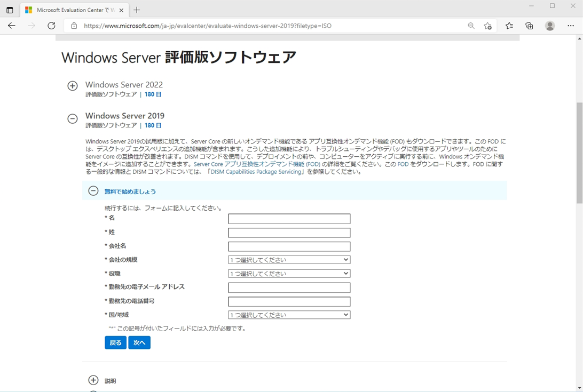583x392 pixels.
Task: Click the 無料で始めましょう link text
Action: pos(130,191)
